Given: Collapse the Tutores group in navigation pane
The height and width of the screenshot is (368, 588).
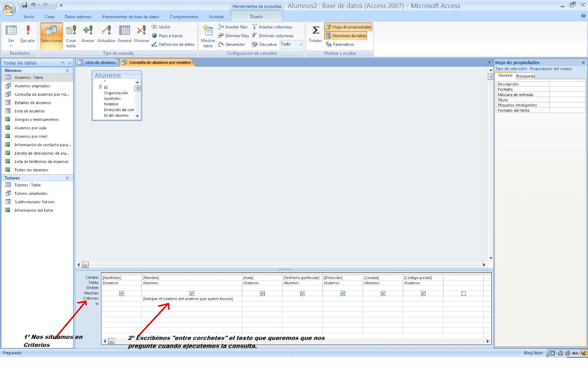Looking at the screenshot, I should coord(67,178).
